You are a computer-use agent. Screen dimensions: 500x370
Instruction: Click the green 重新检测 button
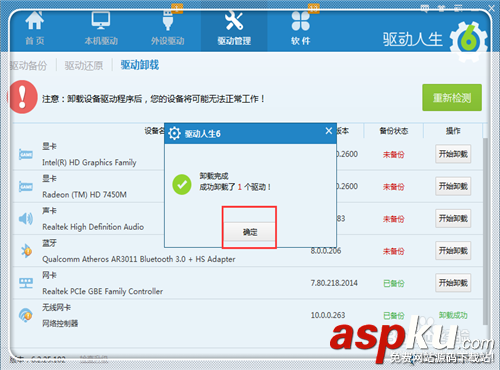[x=452, y=98]
